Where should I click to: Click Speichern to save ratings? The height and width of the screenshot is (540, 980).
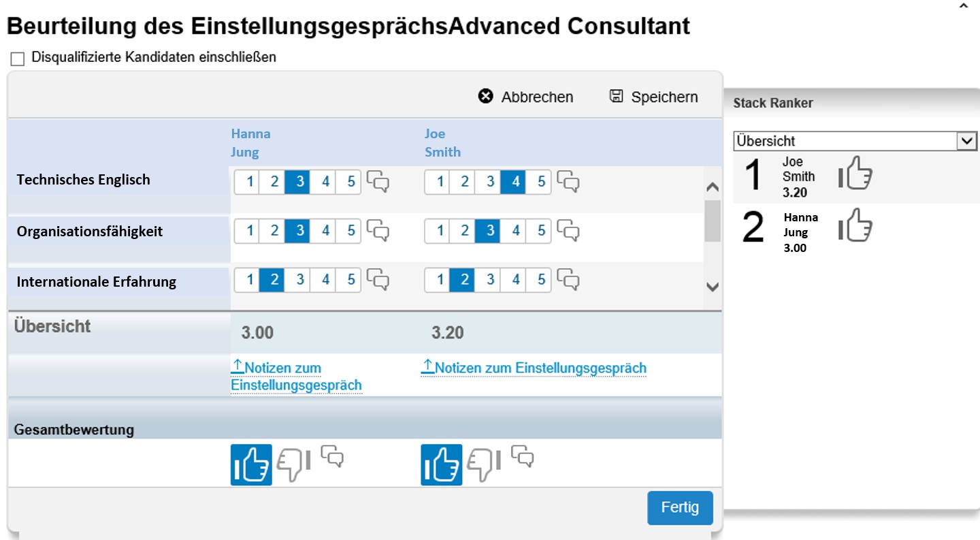[653, 97]
